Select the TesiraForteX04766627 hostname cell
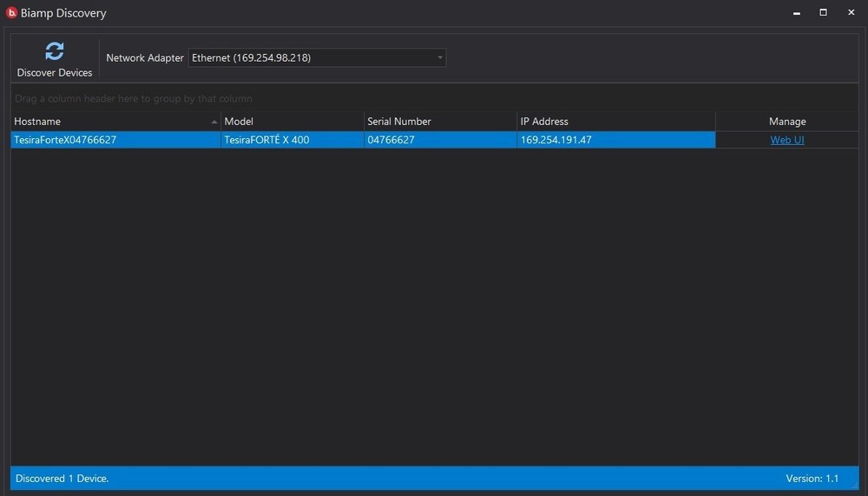 tap(66, 140)
